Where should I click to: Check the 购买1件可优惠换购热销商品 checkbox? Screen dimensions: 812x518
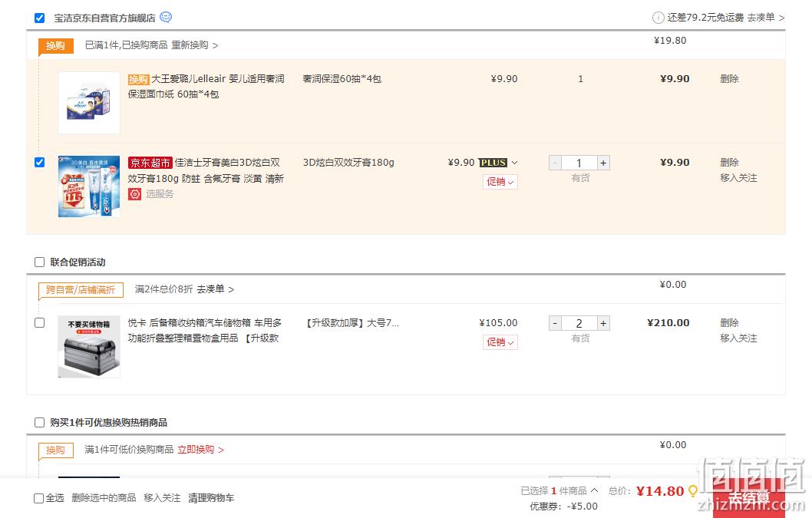(39, 423)
